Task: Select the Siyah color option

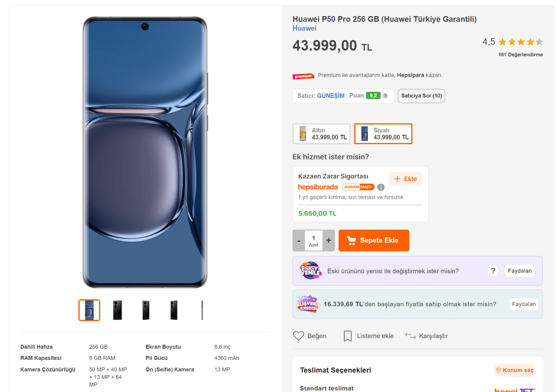Action: pyautogui.click(x=383, y=134)
